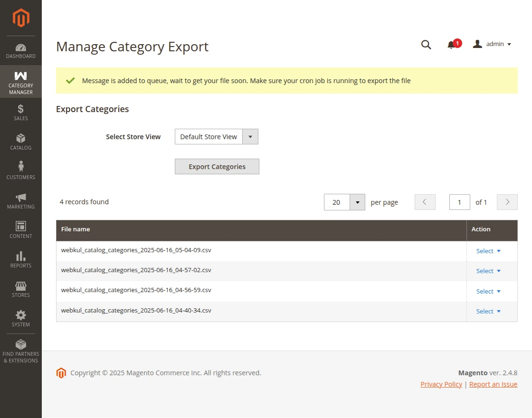Click the Export Categories button
The image size is (532, 418).
[217, 166]
